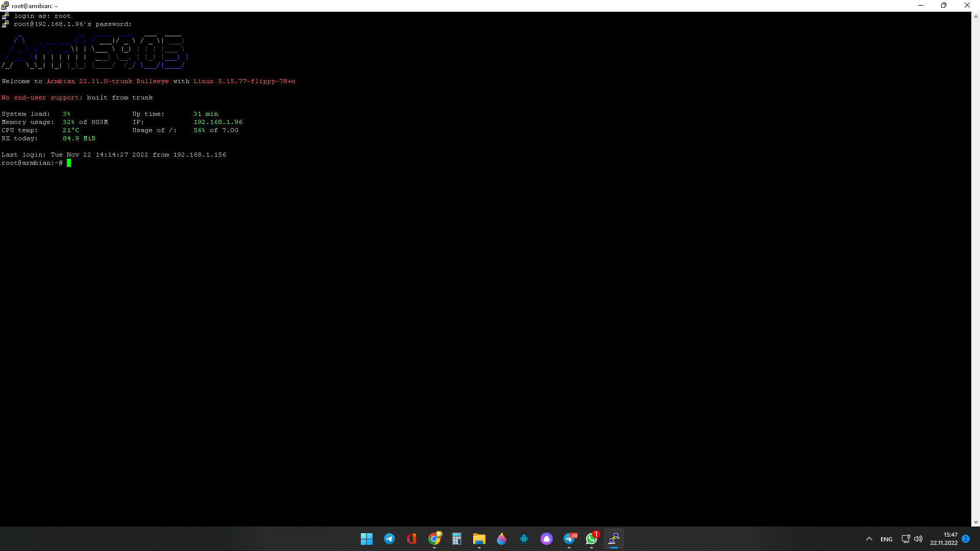Open the notification center showing 2 notifications
This screenshot has width=980, height=551.
(965, 539)
